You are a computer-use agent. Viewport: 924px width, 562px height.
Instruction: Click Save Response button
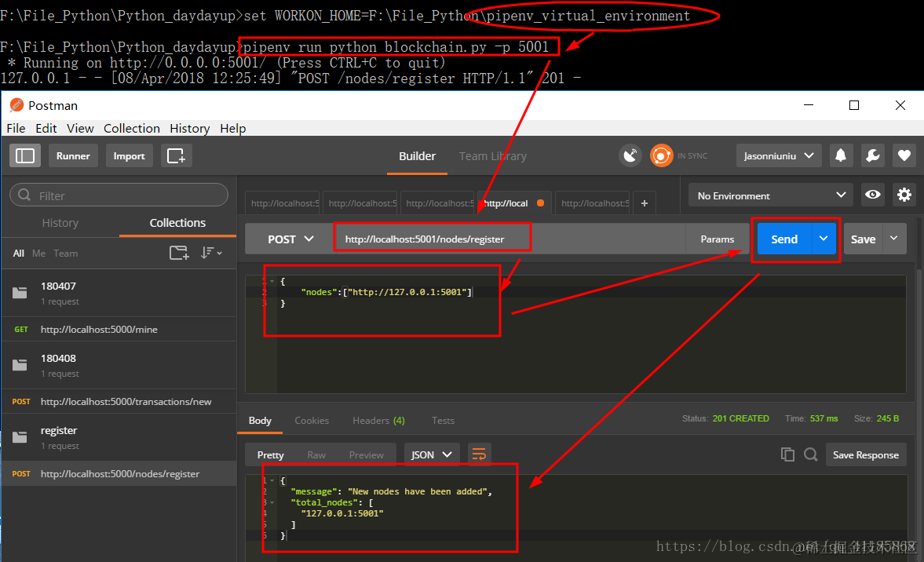point(866,454)
